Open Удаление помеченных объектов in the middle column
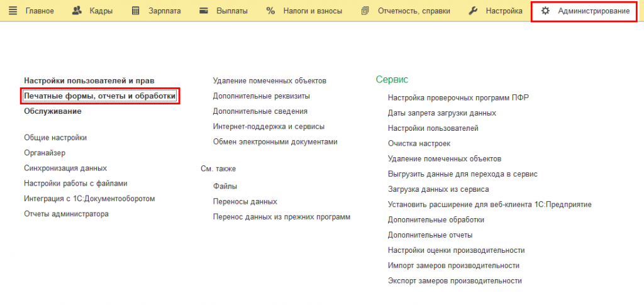644x305 pixels. tap(269, 81)
